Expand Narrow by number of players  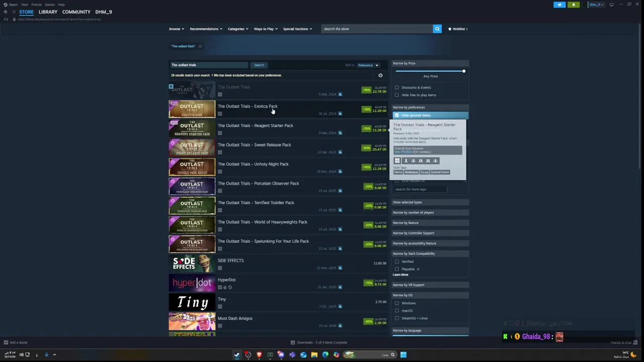(430, 213)
